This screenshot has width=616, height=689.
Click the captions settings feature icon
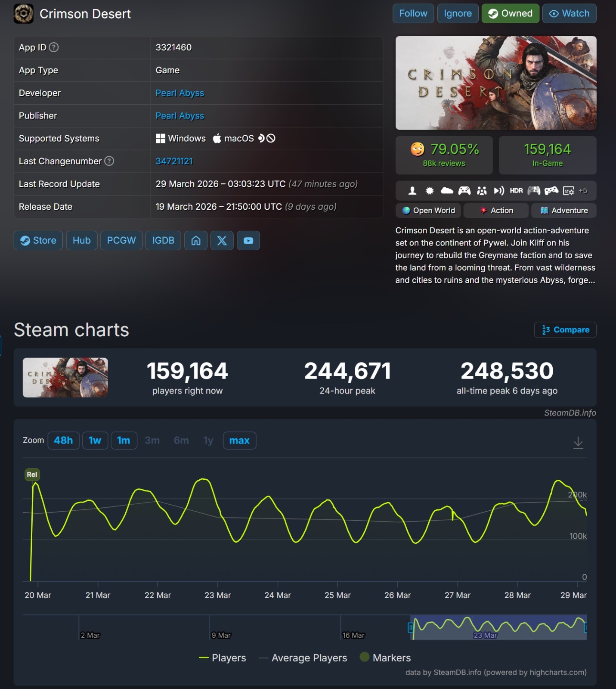(x=569, y=191)
